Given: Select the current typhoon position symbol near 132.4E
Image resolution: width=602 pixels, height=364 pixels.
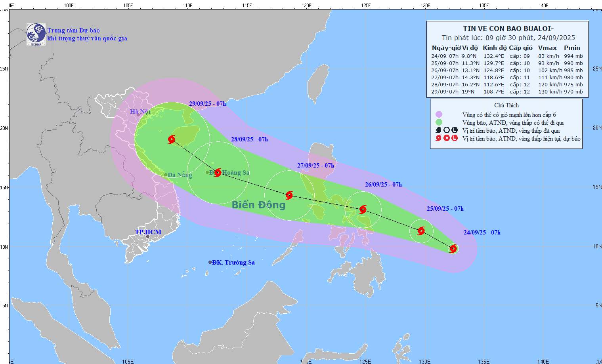Looking at the screenshot, I should pyautogui.click(x=454, y=249).
